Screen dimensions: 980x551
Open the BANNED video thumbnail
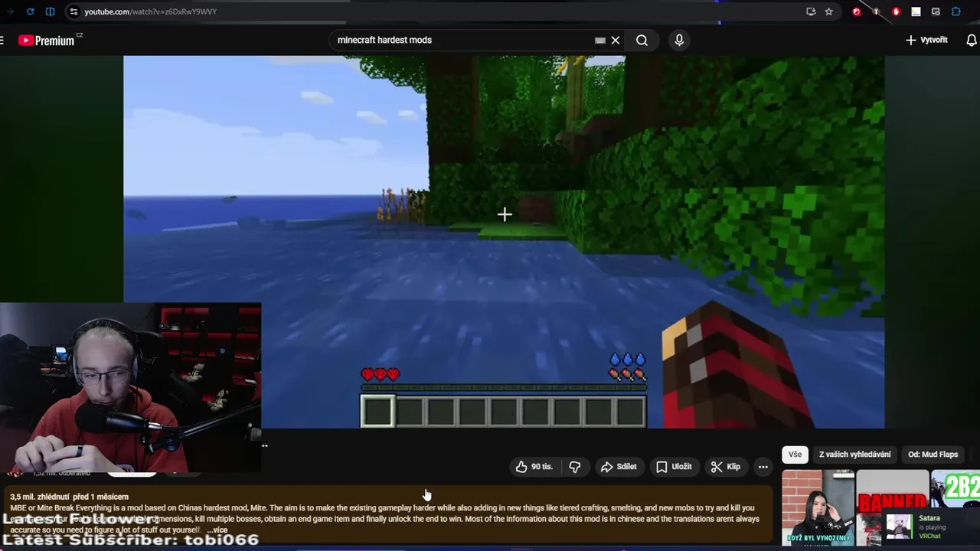coord(893,491)
